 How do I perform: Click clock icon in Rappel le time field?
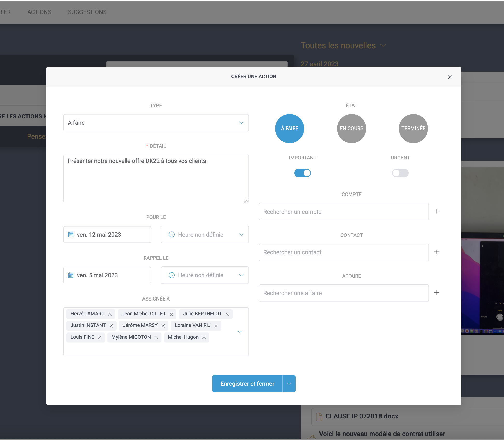(172, 275)
